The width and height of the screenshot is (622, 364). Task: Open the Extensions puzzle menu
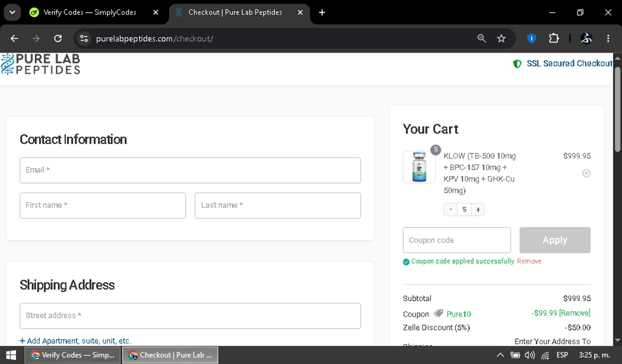[554, 39]
